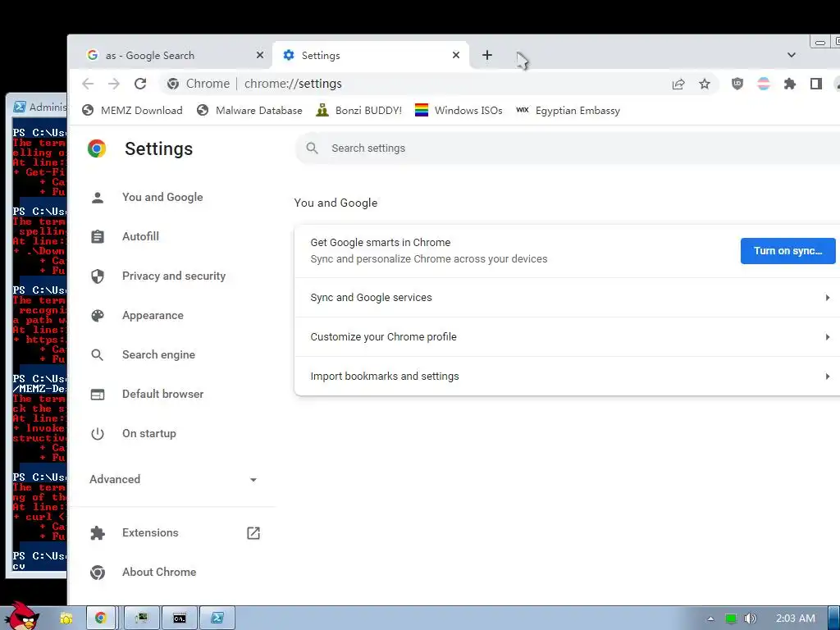Toggle the side panel icon
This screenshot has height=630, width=840.
(x=816, y=84)
